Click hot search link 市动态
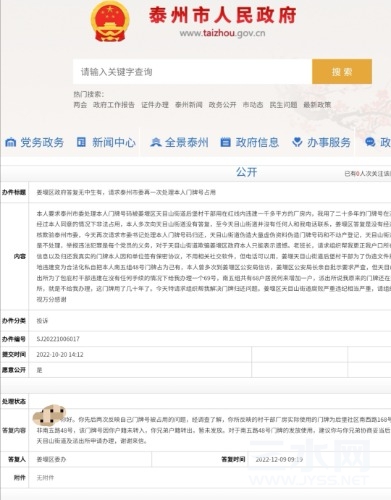Viewport: 391px width, 500px height. pos(253,105)
